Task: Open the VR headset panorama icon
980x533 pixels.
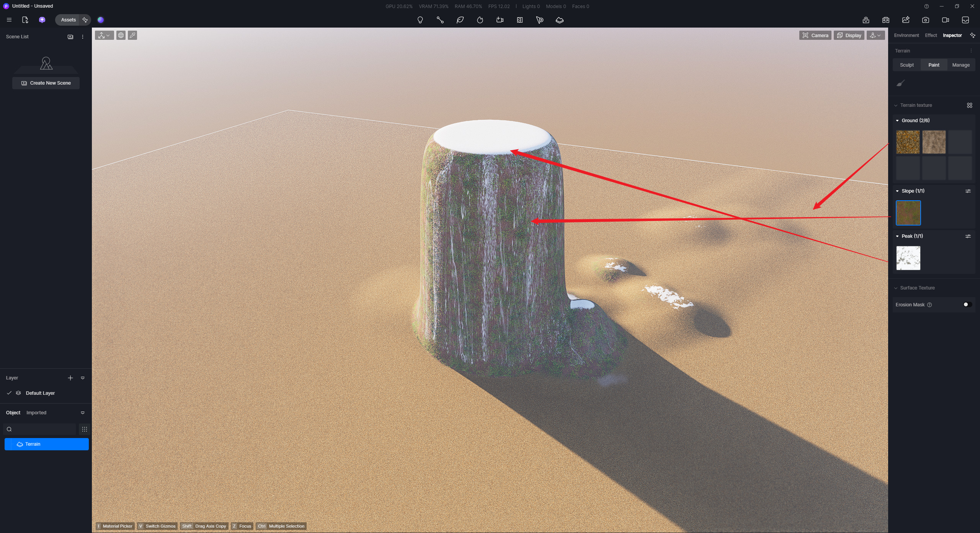Action: tap(886, 20)
